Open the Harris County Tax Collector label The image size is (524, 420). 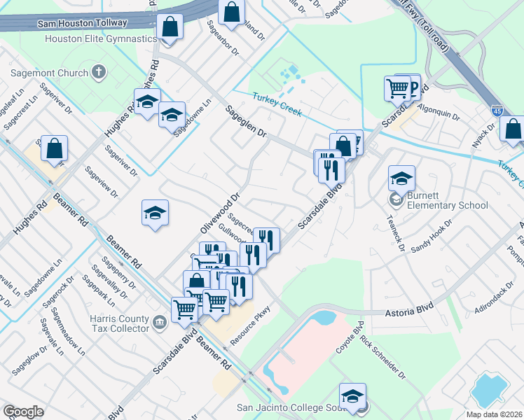click(x=120, y=323)
